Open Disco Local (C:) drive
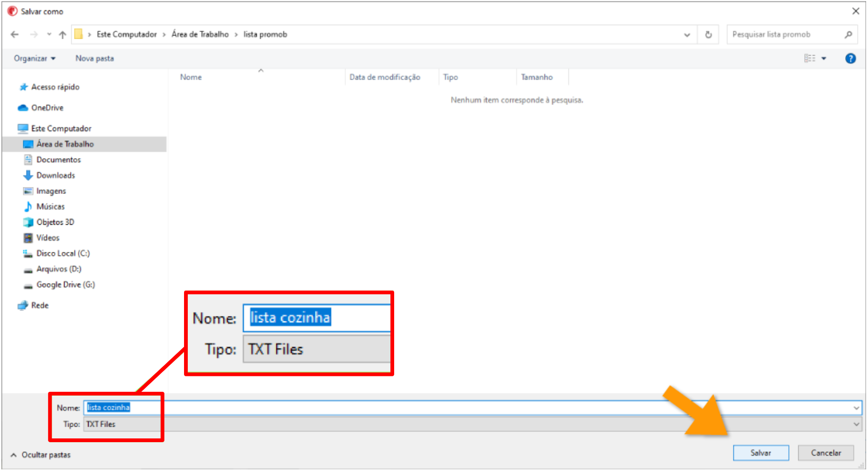 pyautogui.click(x=63, y=253)
